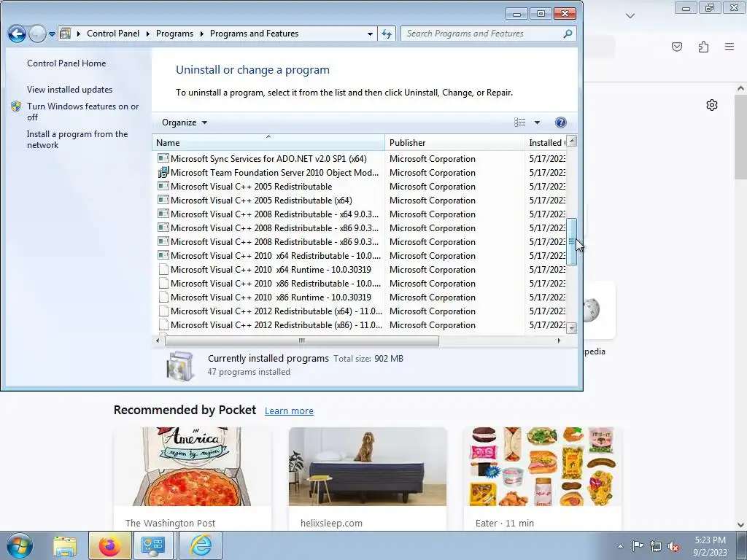
Task: Open the Windows Start menu orb
Action: (20, 546)
